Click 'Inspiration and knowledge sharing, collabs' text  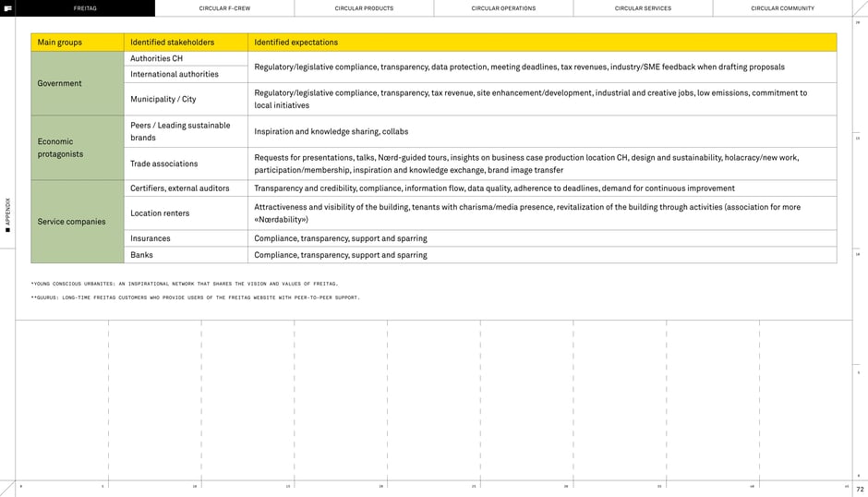331,131
